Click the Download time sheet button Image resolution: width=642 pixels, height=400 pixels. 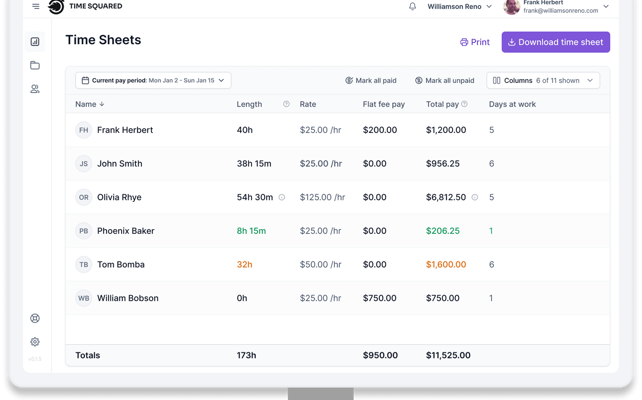coord(556,42)
